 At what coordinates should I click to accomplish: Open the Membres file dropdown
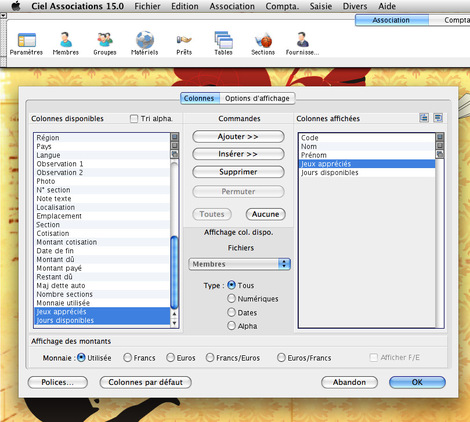tap(239, 264)
